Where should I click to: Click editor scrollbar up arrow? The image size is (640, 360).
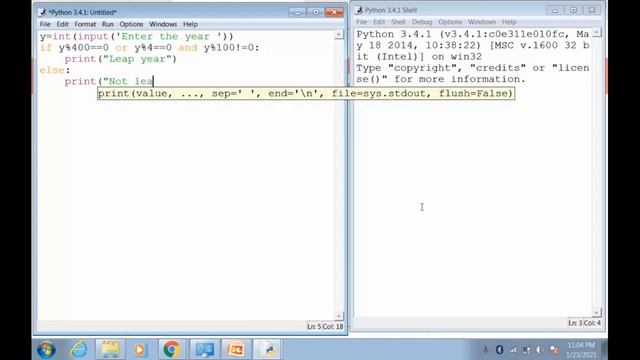click(x=339, y=35)
